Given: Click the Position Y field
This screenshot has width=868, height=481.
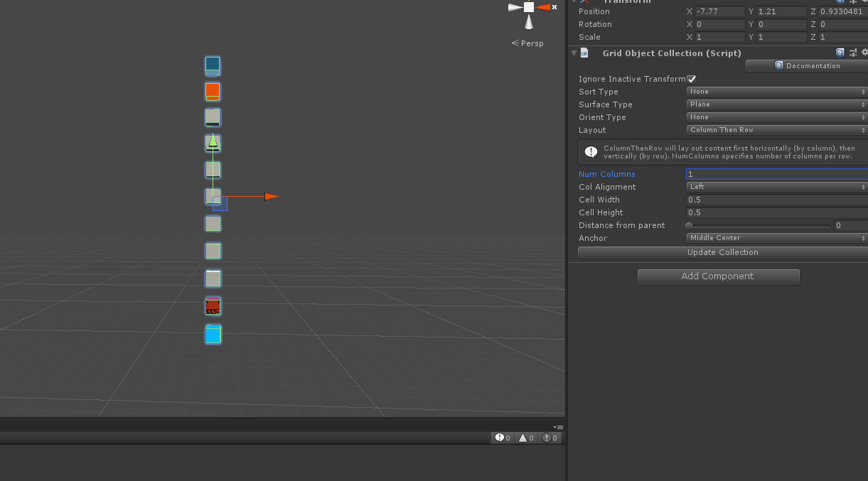Looking at the screenshot, I should [781, 11].
